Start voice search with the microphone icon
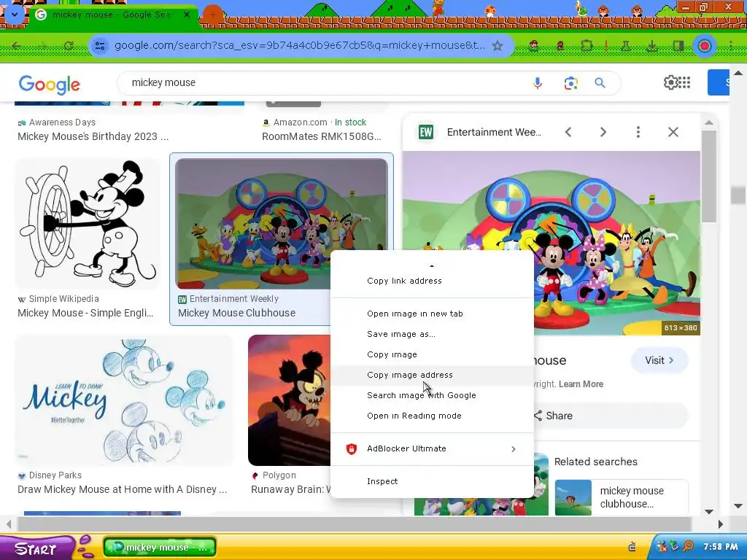 538,83
